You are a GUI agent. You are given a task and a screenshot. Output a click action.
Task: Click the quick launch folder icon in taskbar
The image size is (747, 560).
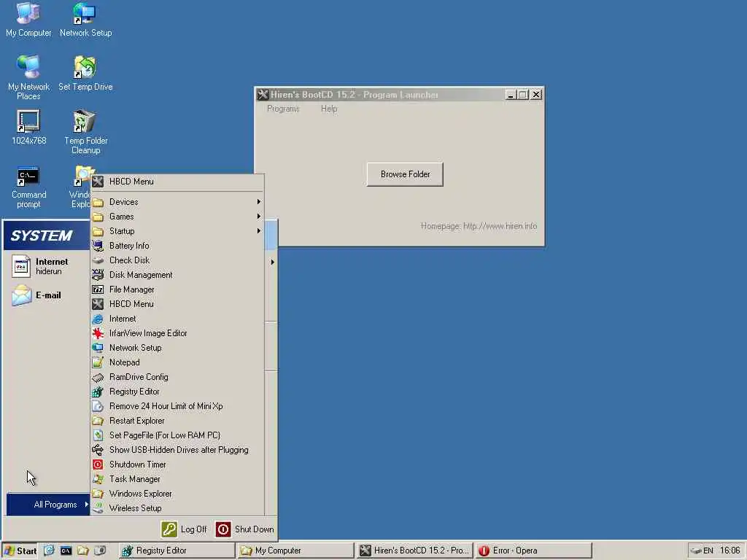83,551
